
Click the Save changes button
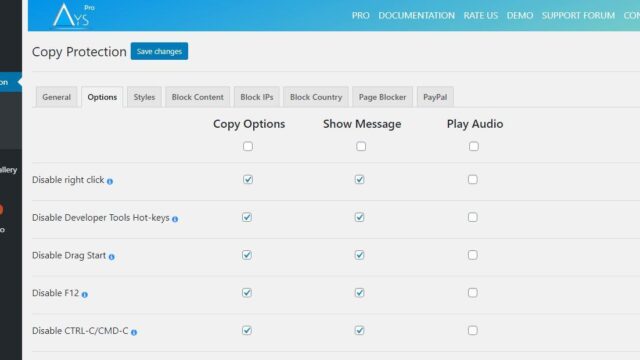click(159, 51)
